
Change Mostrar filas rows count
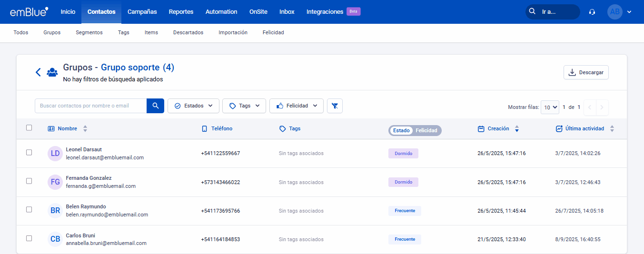point(550,107)
